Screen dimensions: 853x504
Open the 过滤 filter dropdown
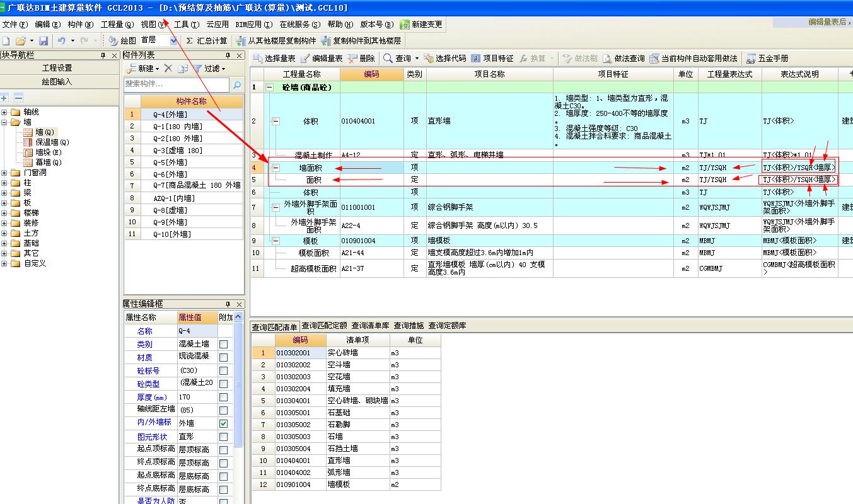coord(209,68)
